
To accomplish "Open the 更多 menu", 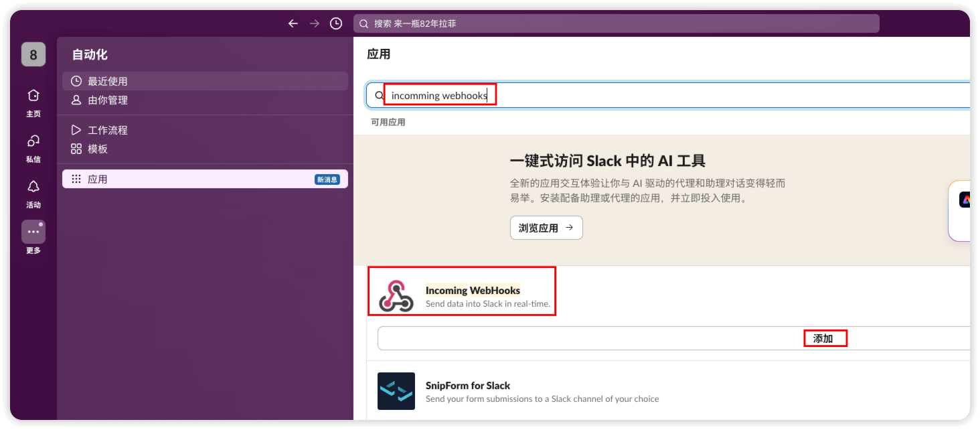I will (x=33, y=238).
